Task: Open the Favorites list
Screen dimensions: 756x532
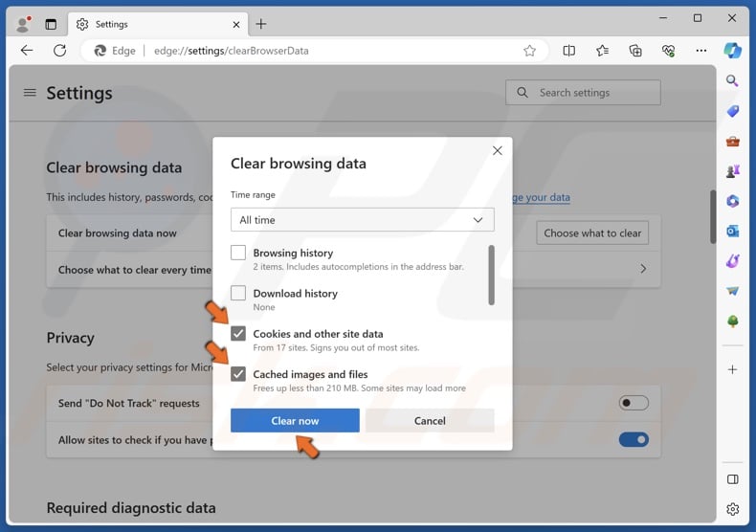Action: tap(602, 51)
